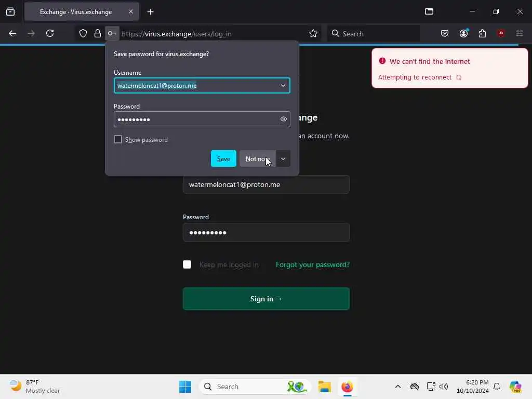Screen dimensions: 532x399
Task: Open the clock showing 6:20 PM
Action: point(473,387)
